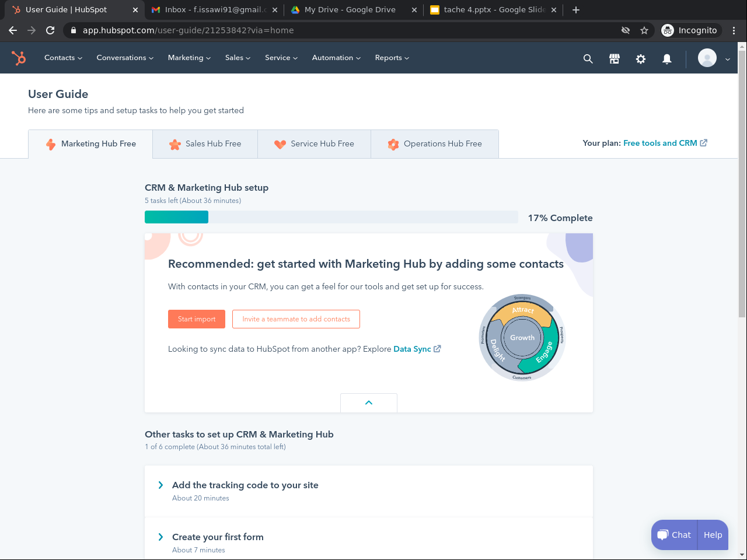Open the notifications bell
Image resolution: width=747 pixels, height=560 pixels.
pos(666,58)
